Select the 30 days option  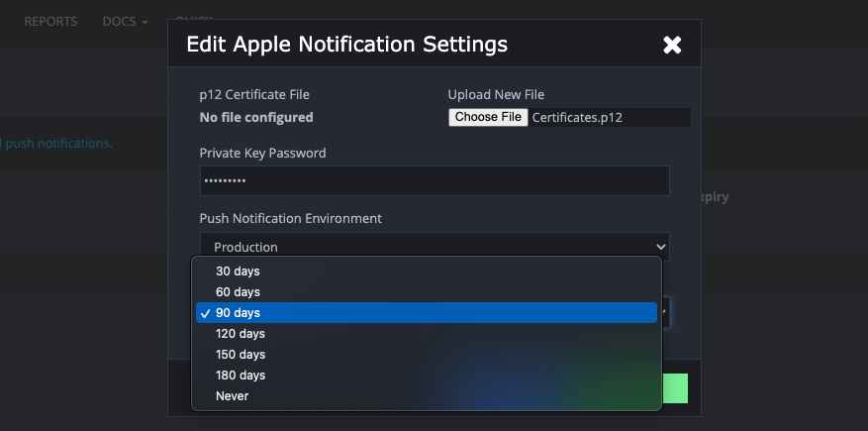[427, 271]
